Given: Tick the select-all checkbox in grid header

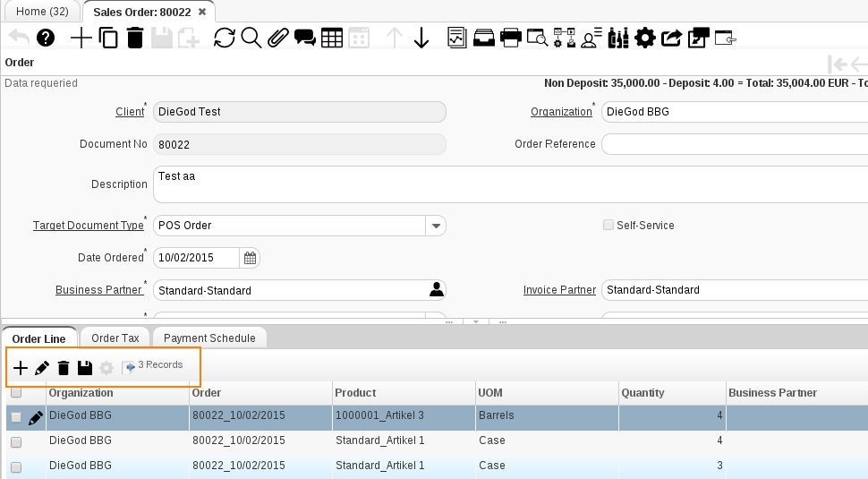Looking at the screenshot, I should (x=16, y=392).
